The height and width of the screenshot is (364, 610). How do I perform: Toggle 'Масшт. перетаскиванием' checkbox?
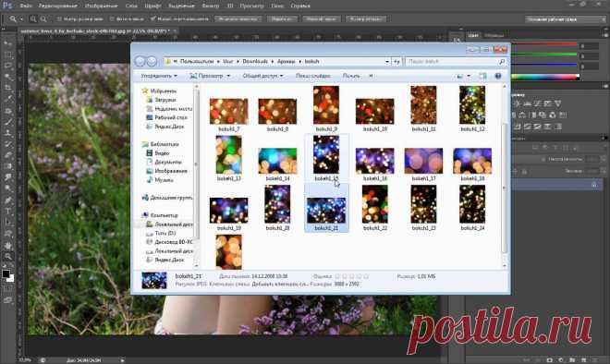point(152,18)
